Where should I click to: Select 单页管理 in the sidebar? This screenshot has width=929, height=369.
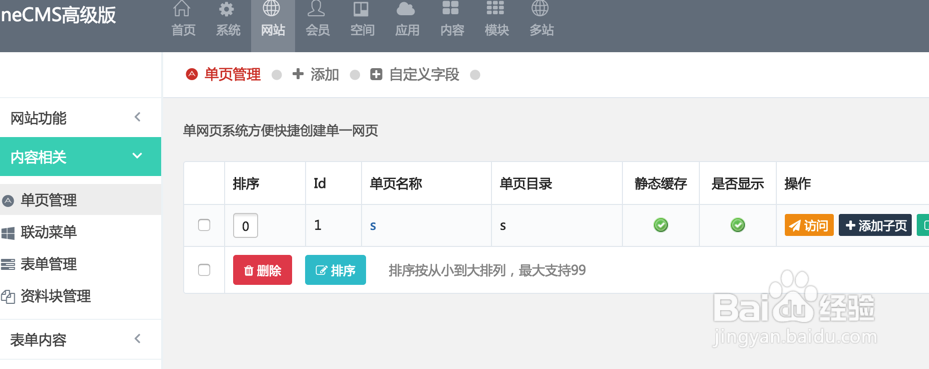pyautogui.click(x=81, y=200)
